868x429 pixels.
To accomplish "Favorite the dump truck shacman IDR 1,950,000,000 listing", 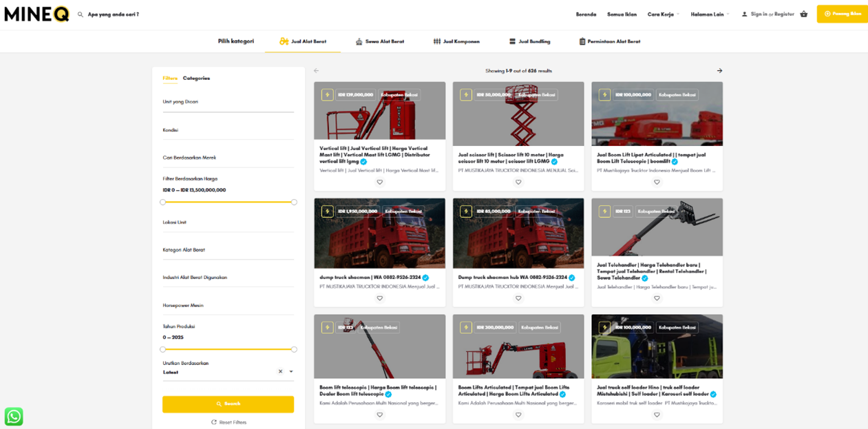I will tap(379, 298).
